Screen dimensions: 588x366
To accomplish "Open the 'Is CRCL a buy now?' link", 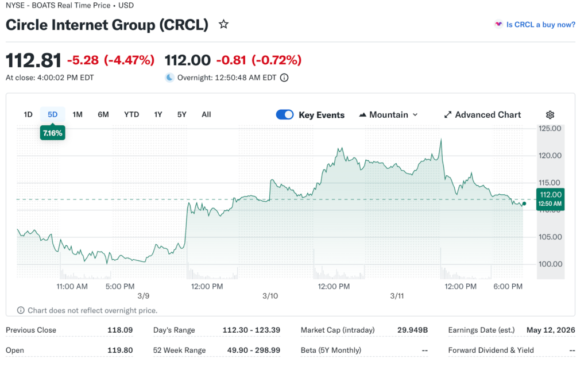I will pos(540,25).
